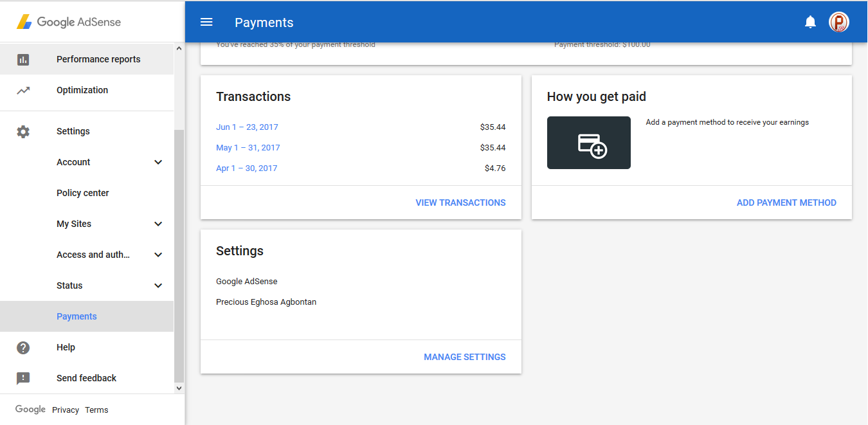Click the sidebar scrollbar thumb

pos(179,256)
